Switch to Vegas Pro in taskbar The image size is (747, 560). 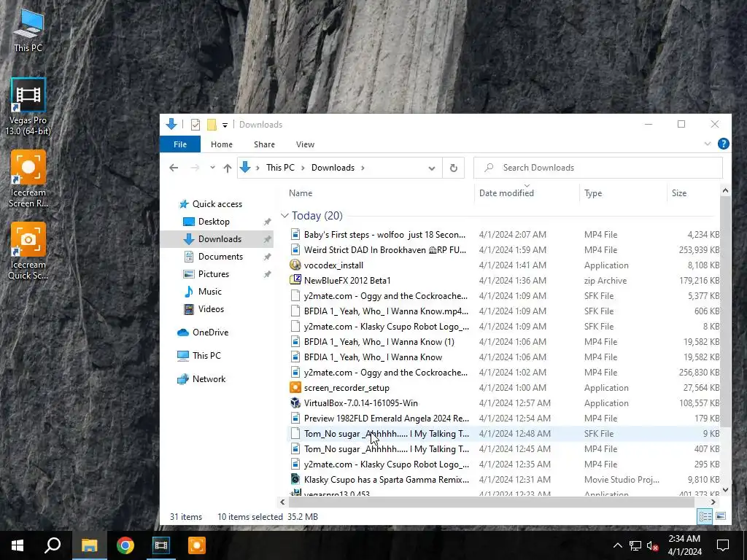(x=161, y=545)
